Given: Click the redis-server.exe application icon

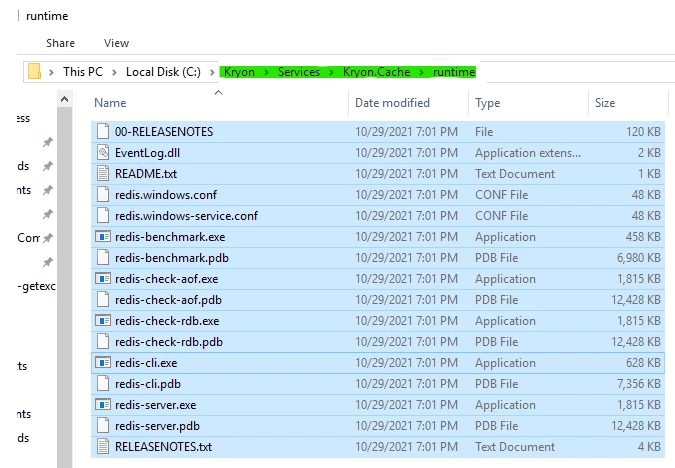Looking at the screenshot, I should point(103,405).
